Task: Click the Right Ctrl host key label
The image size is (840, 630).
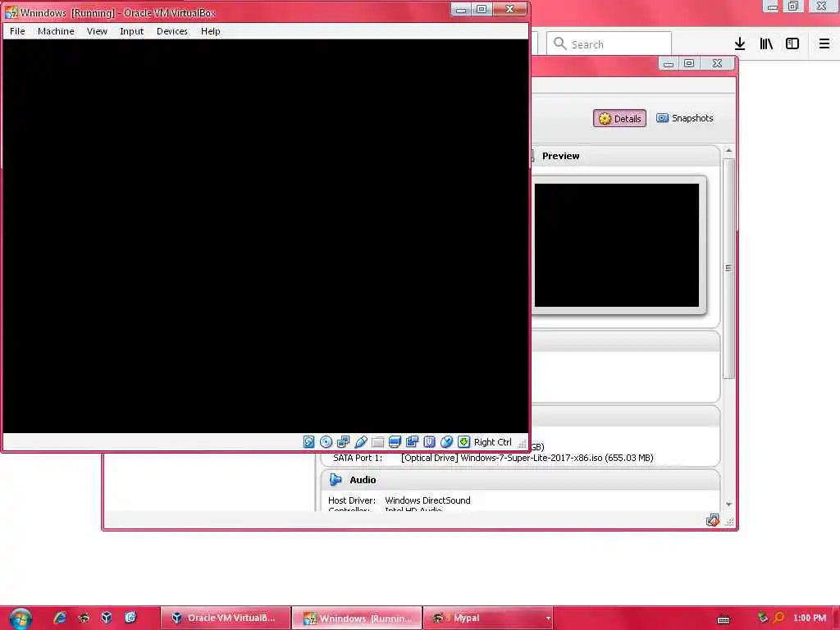Action: [493, 442]
